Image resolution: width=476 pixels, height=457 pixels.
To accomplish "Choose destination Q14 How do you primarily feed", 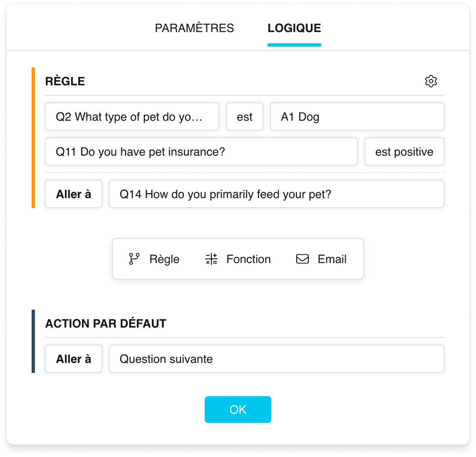I will 277,194.
